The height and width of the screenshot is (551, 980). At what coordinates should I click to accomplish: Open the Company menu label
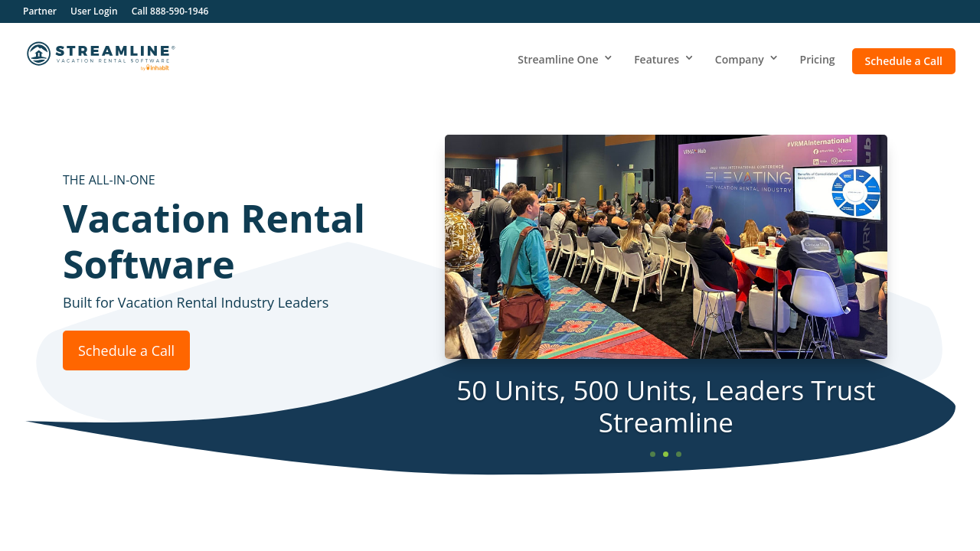[x=739, y=60]
